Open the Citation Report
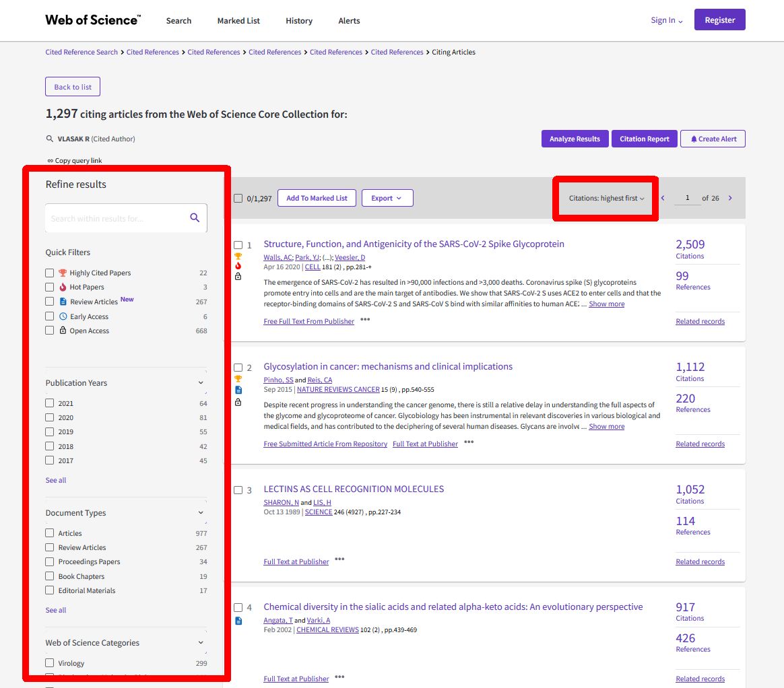The height and width of the screenshot is (688, 784). pyautogui.click(x=644, y=139)
